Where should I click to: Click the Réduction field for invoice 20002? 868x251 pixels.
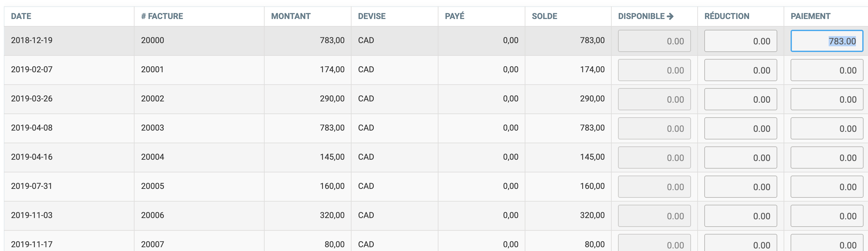[x=740, y=99]
